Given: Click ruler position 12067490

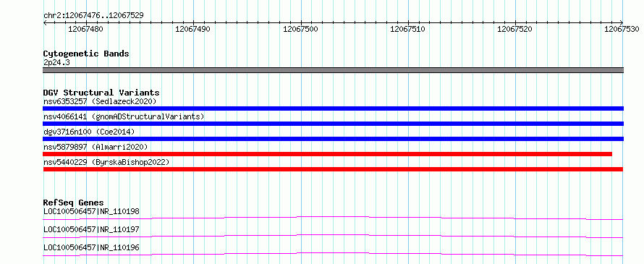Looking at the screenshot, I should [193, 29].
